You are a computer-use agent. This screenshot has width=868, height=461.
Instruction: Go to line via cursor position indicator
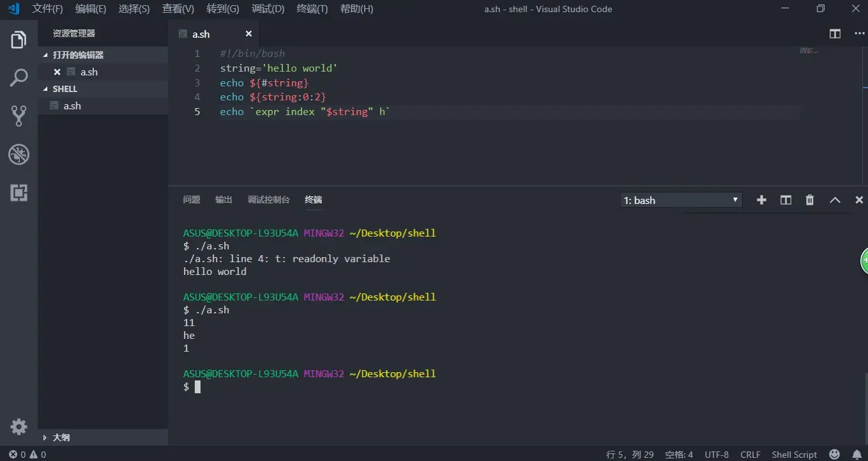(x=630, y=455)
